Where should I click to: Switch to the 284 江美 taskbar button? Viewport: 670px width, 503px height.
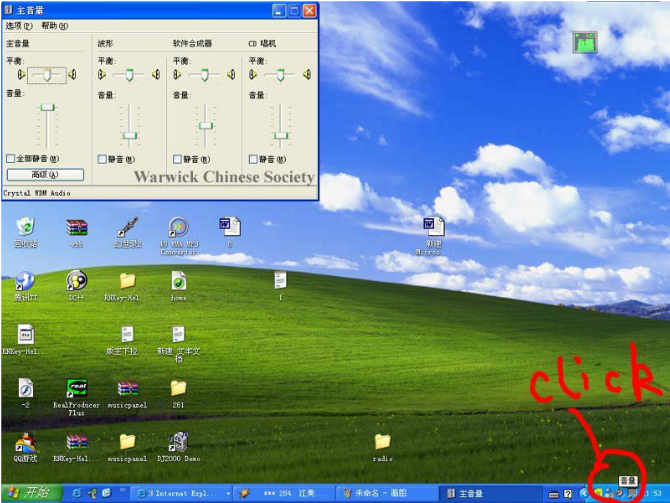285,493
